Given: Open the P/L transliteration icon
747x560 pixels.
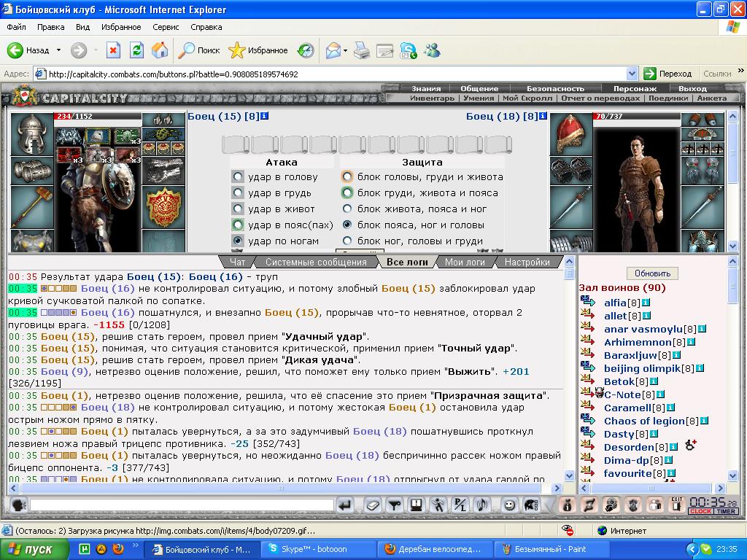Looking at the screenshot, I should click(460, 505).
